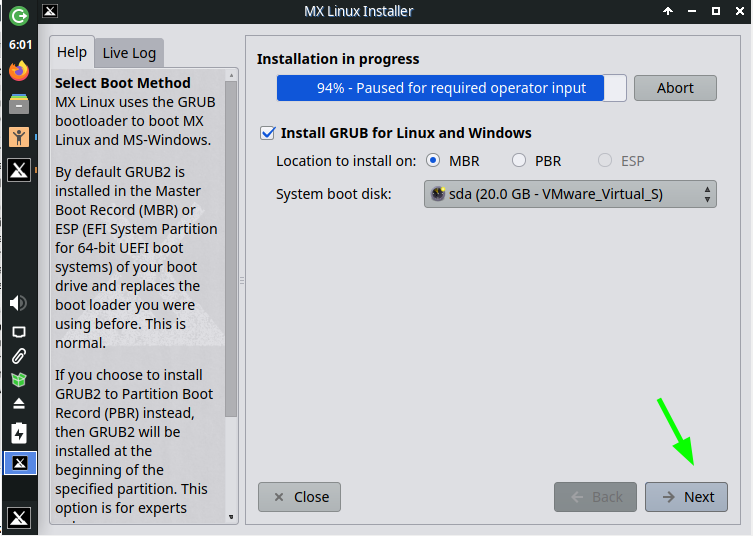Viewport: 753px width, 536px height.
Task: Click the Next button
Action: point(686,497)
